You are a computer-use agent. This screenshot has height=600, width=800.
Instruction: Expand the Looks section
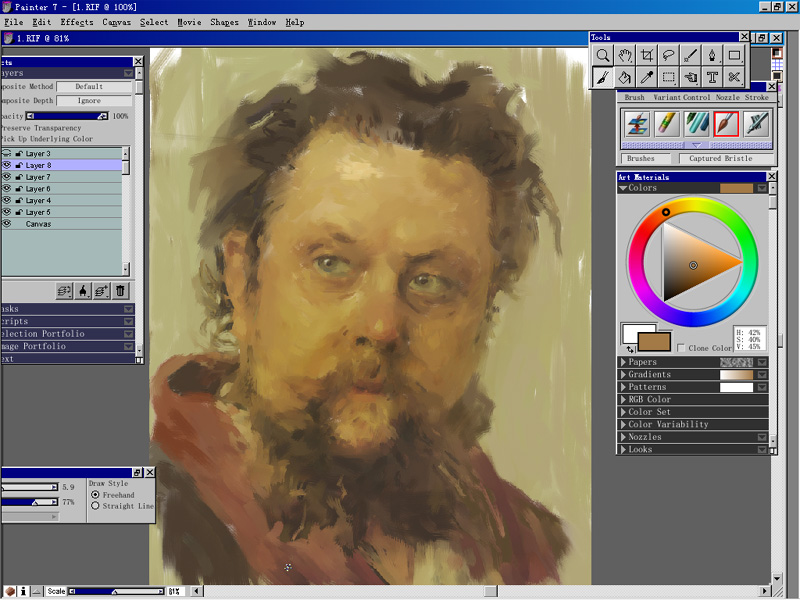click(x=623, y=449)
